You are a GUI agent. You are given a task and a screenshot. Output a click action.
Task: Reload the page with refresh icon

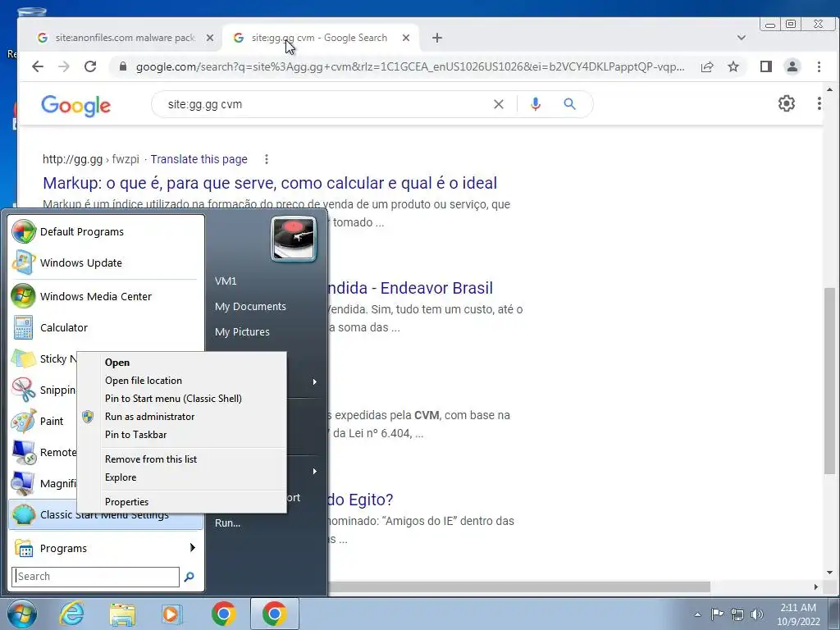point(90,66)
